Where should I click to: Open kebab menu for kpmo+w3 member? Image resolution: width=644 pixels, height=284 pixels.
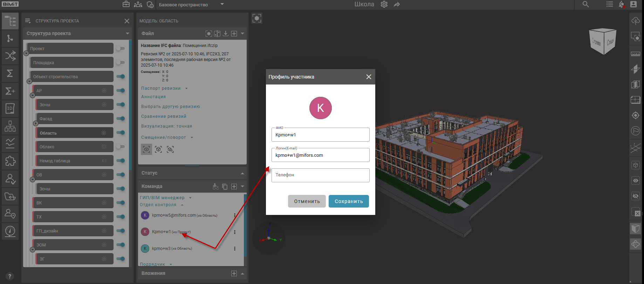click(x=235, y=249)
